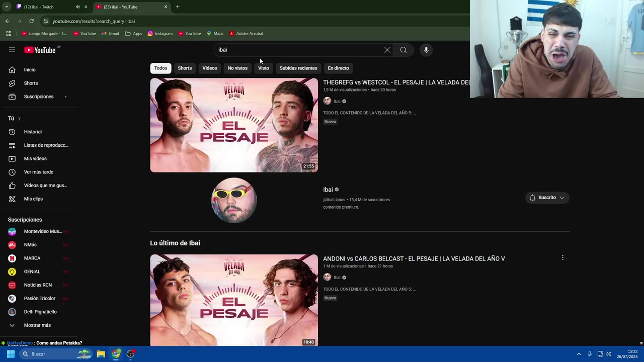
Task: Open the Chrome apps grid shortcut
Action: click(x=9, y=34)
